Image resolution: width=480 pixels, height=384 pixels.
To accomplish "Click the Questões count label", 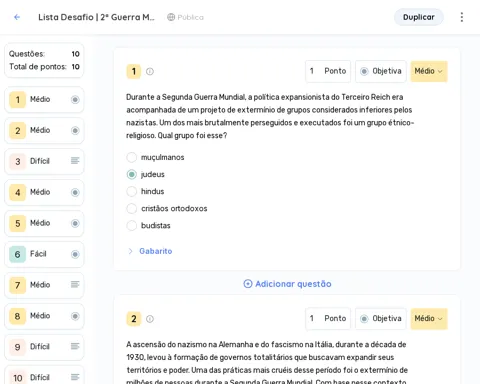I will click(27, 54).
